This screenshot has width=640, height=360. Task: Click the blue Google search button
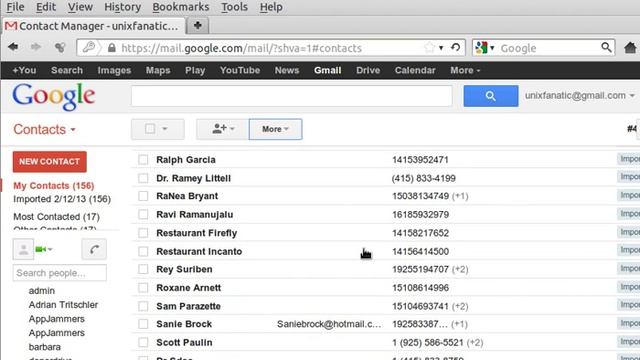(x=491, y=96)
